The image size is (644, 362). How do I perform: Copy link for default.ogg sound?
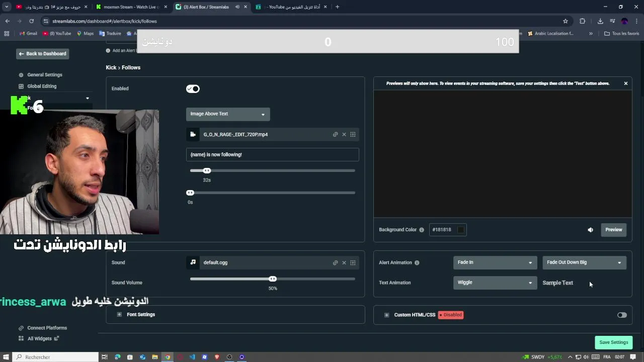(335, 262)
